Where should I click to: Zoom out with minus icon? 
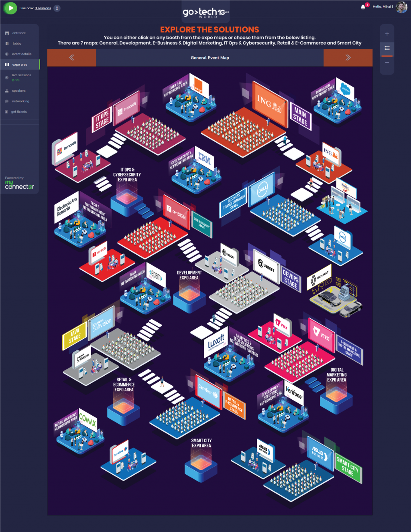point(387,63)
